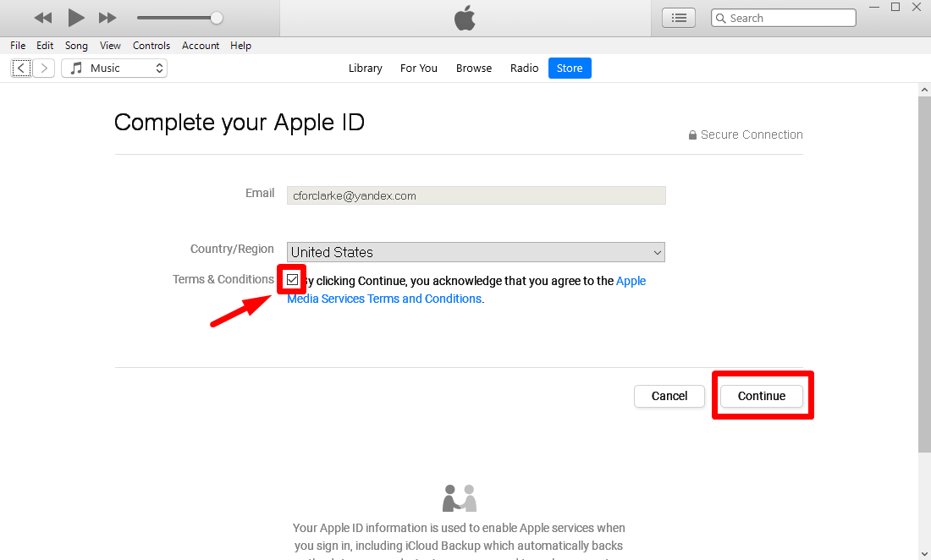Open Apple Media Services Terms link
931x560 pixels.
[x=384, y=299]
